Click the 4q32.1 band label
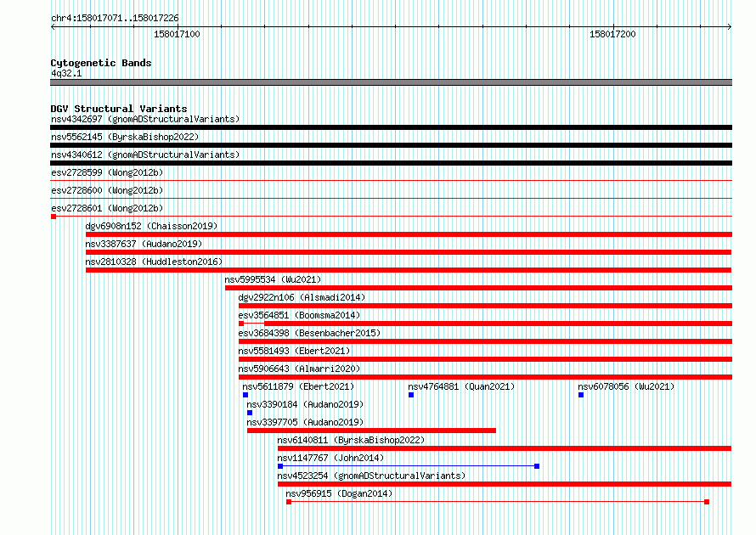 click(x=66, y=73)
